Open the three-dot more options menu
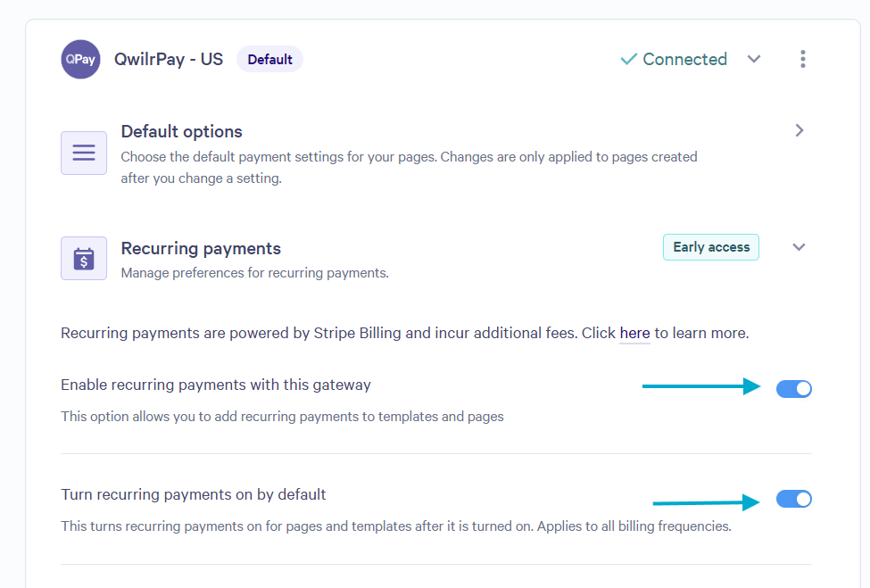This screenshot has height=588, width=870. click(803, 59)
